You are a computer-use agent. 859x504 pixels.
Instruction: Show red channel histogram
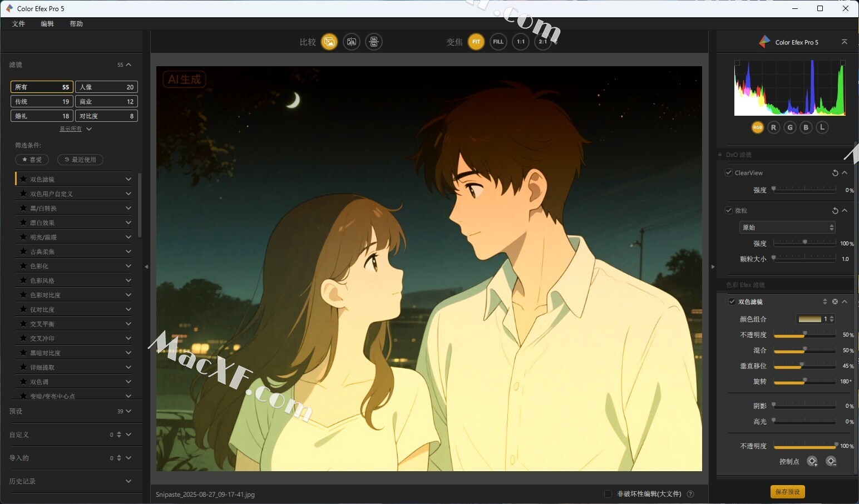pos(773,127)
